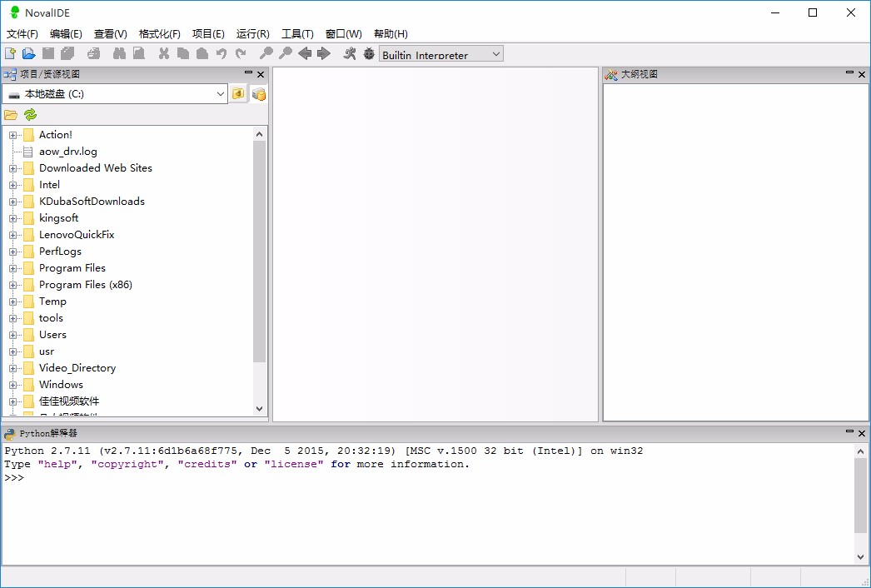Click the Navigate Forward arrow icon
871x588 pixels.
point(324,54)
